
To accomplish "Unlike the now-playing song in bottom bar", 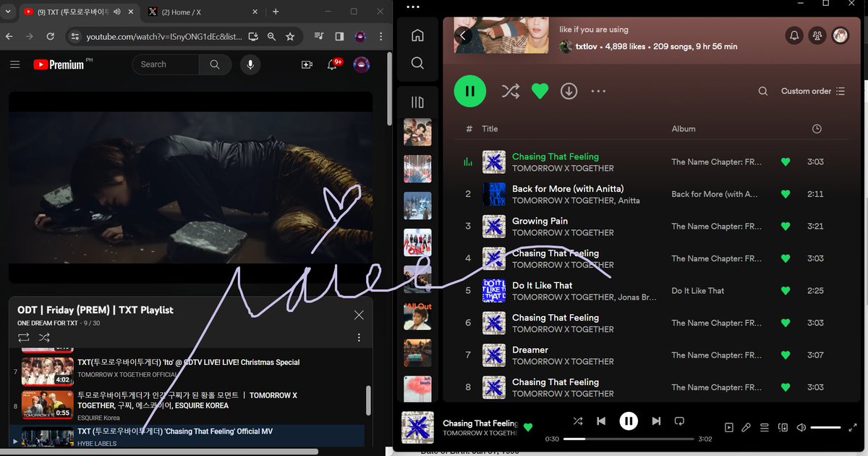I will click(528, 428).
